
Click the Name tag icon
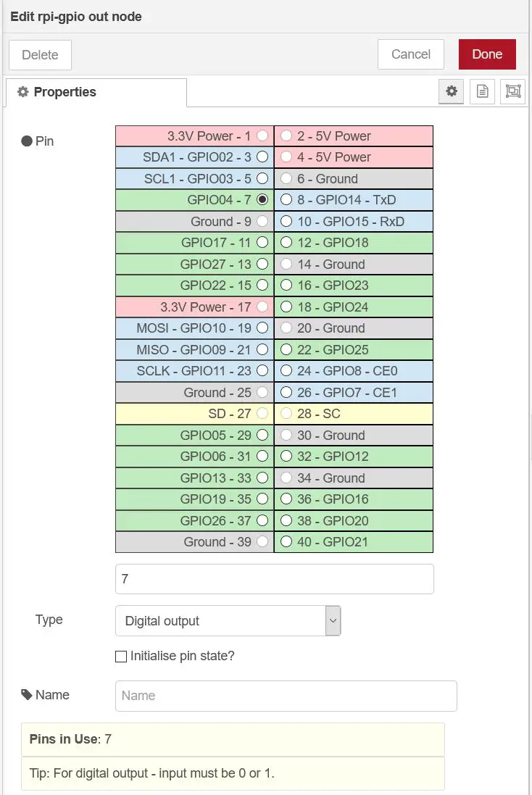pos(28,695)
